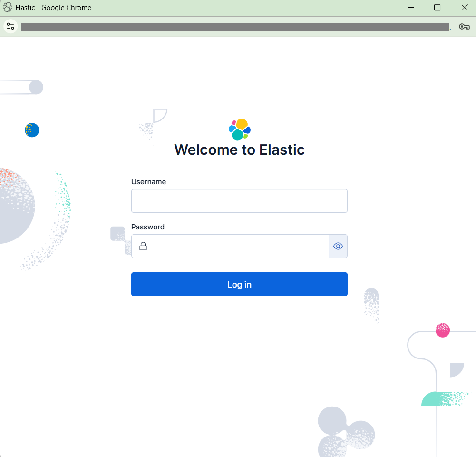Click the blue Log in button

pos(239,284)
